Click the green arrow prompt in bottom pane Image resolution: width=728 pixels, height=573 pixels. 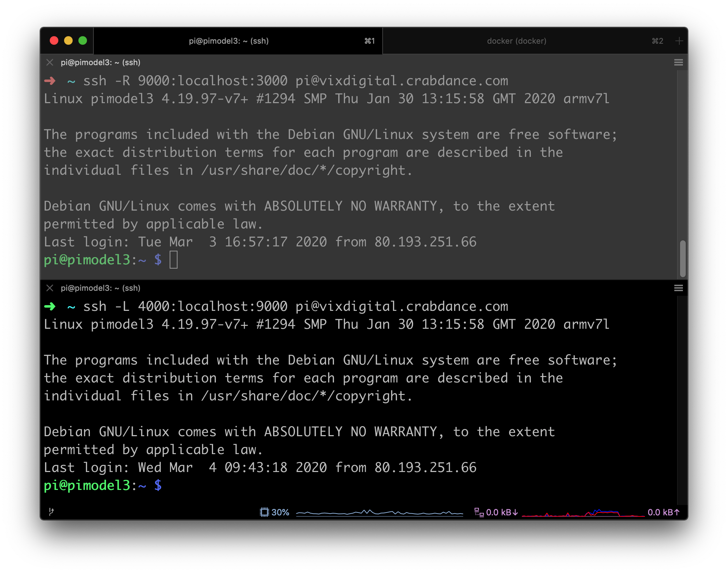(x=50, y=307)
